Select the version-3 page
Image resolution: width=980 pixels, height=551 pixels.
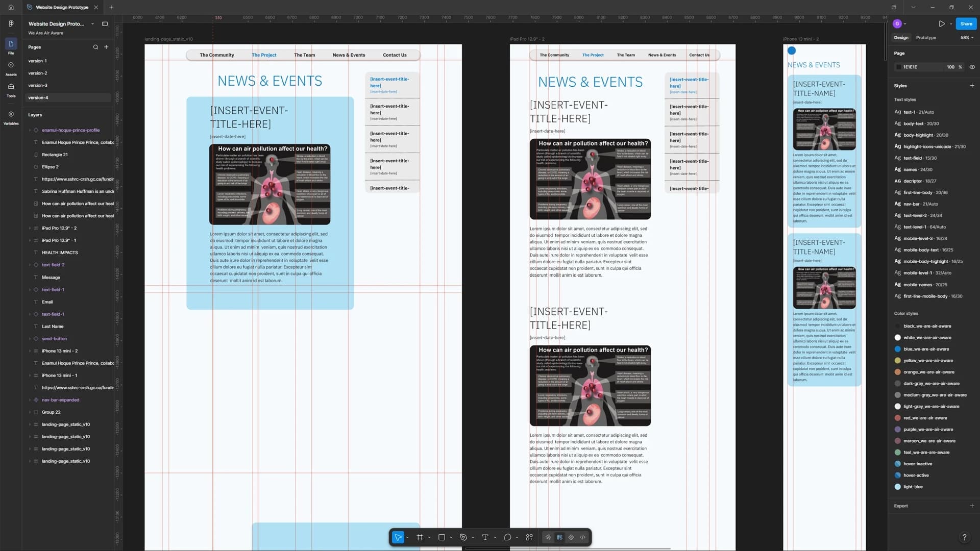68,85
